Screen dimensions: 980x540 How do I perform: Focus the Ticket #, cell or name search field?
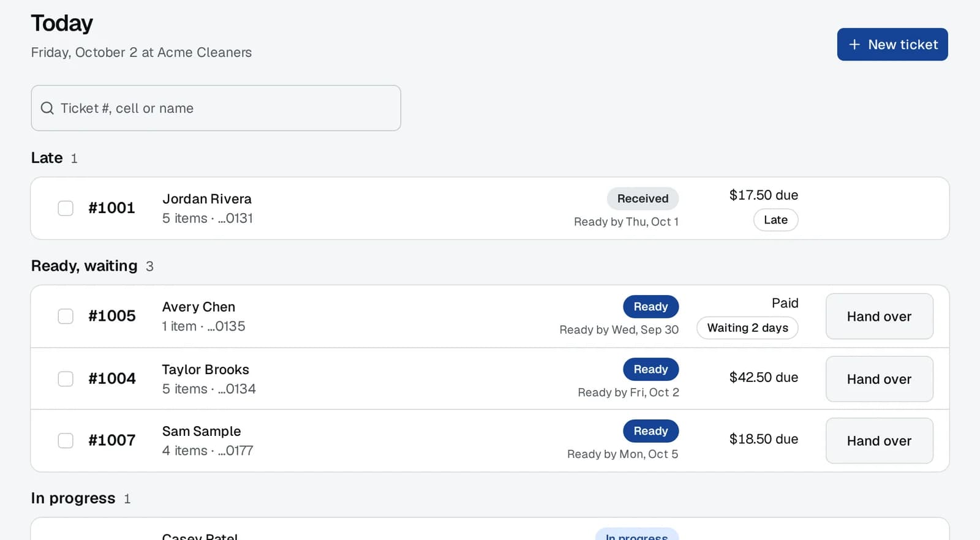(x=216, y=108)
